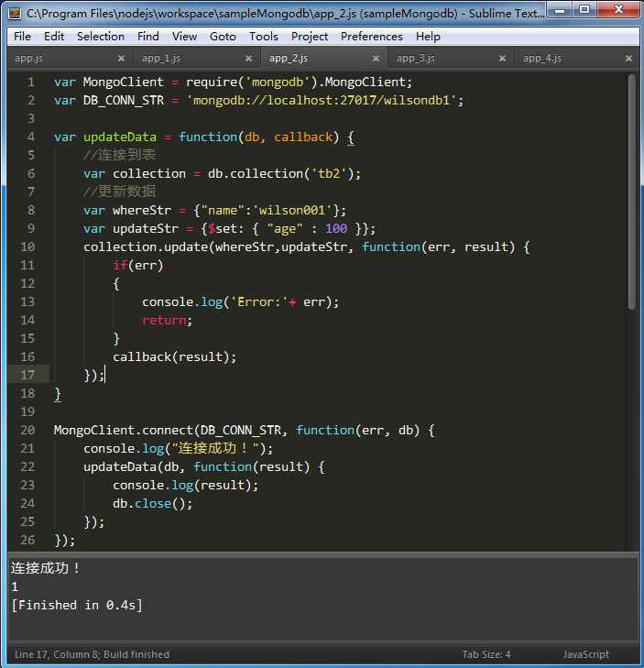644x668 pixels.
Task: Click the 'wilson001' string on line 8
Action: 291,210
